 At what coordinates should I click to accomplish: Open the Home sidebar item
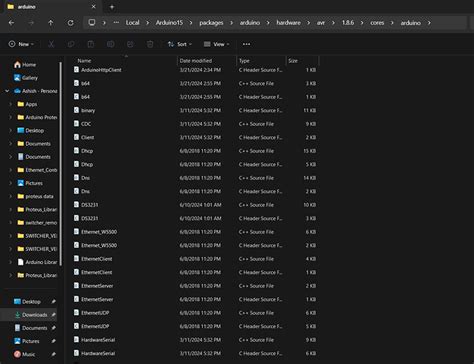[25, 65]
